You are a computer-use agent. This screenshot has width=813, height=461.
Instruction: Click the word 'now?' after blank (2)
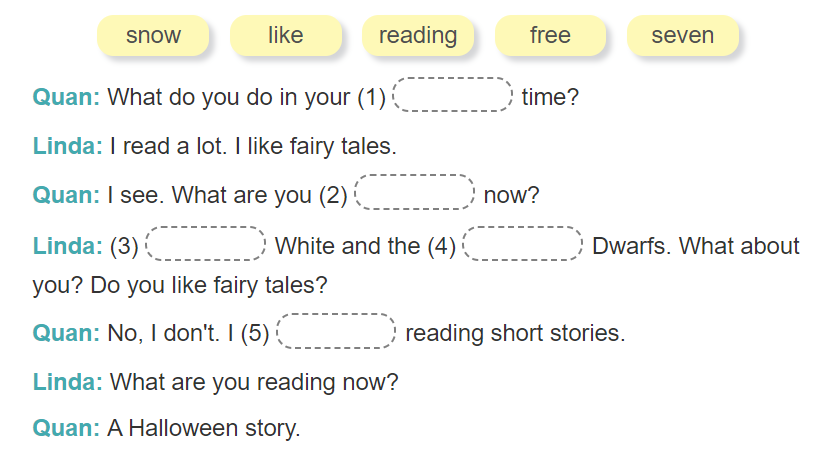[x=511, y=195]
